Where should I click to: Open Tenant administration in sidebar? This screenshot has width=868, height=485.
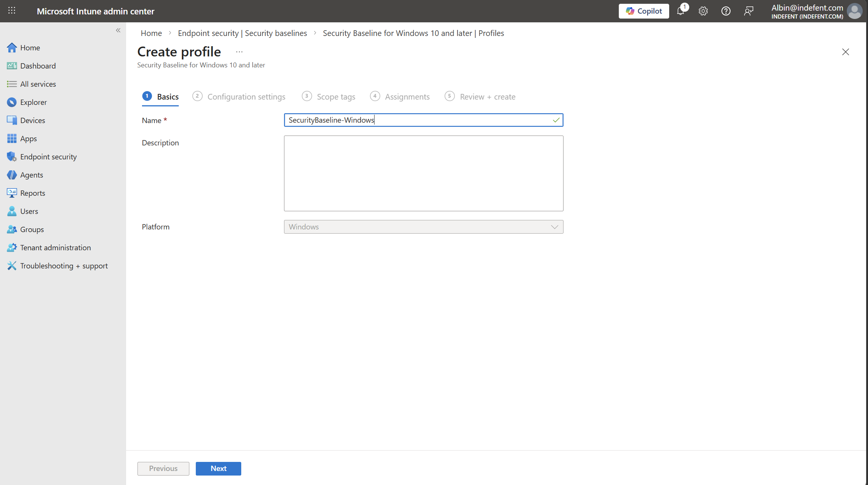click(x=55, y=248)
